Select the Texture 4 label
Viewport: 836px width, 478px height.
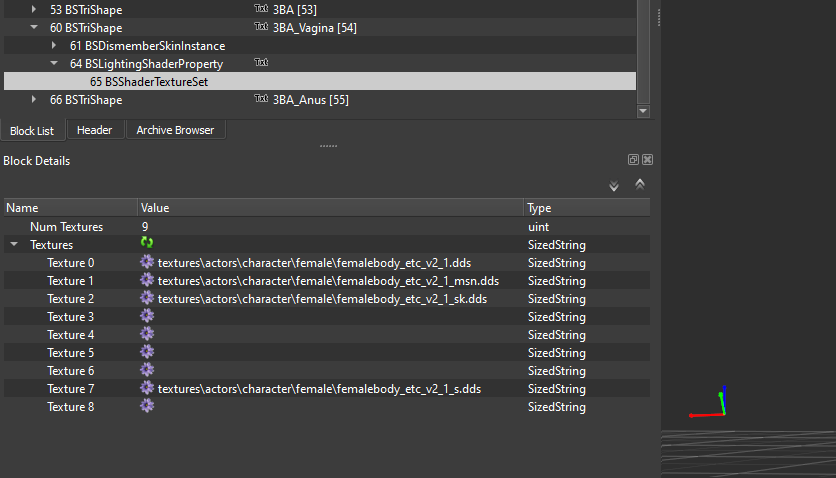[x=70, y=335]
